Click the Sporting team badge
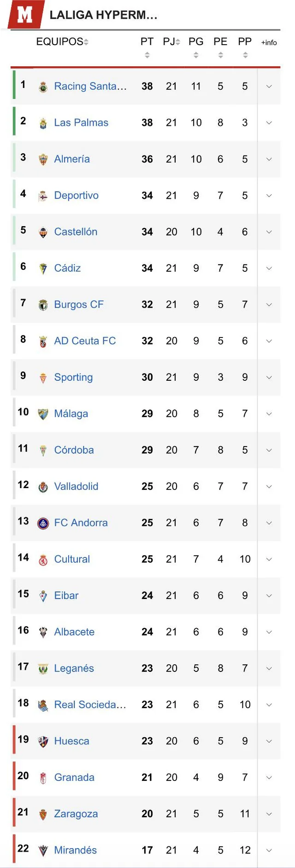This screenshot has height=868, width=295. coord(43,377)
